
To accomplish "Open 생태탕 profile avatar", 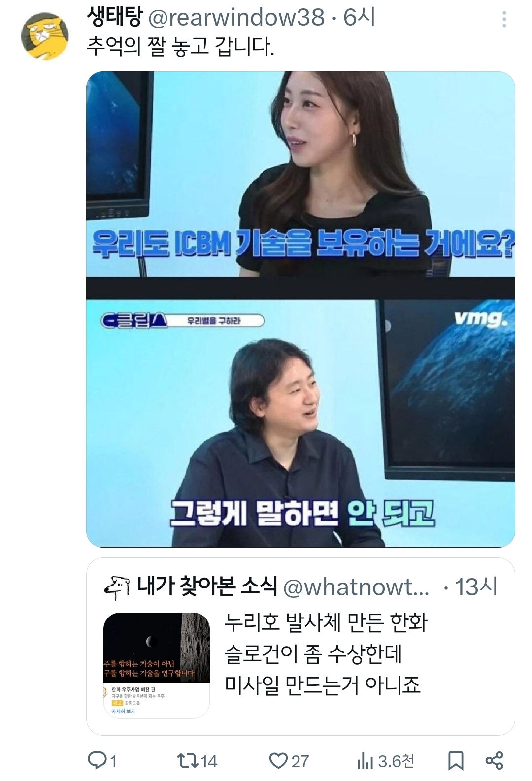I will click(44, 36).
